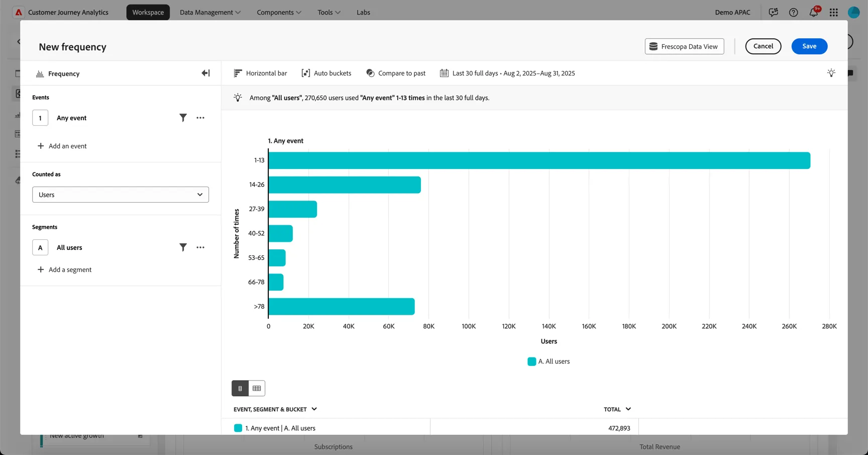Open the Frescopa Data View selector

685,46
